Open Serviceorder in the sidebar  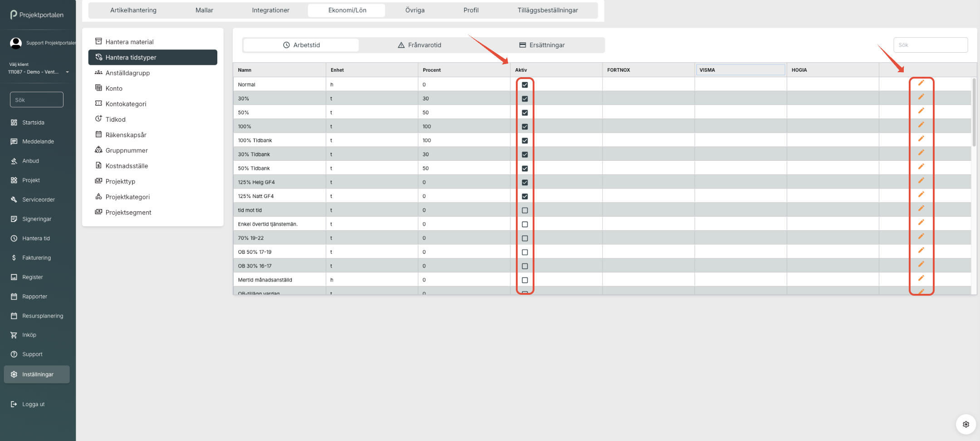38,200
